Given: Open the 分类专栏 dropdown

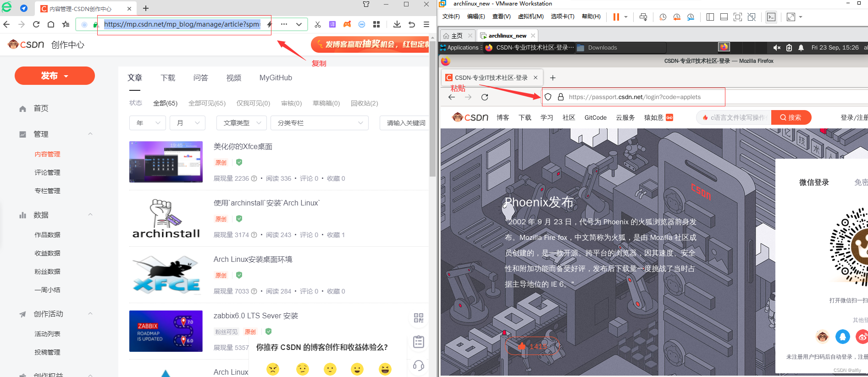Looking at the screenshot, I should (x=320, y=123).
